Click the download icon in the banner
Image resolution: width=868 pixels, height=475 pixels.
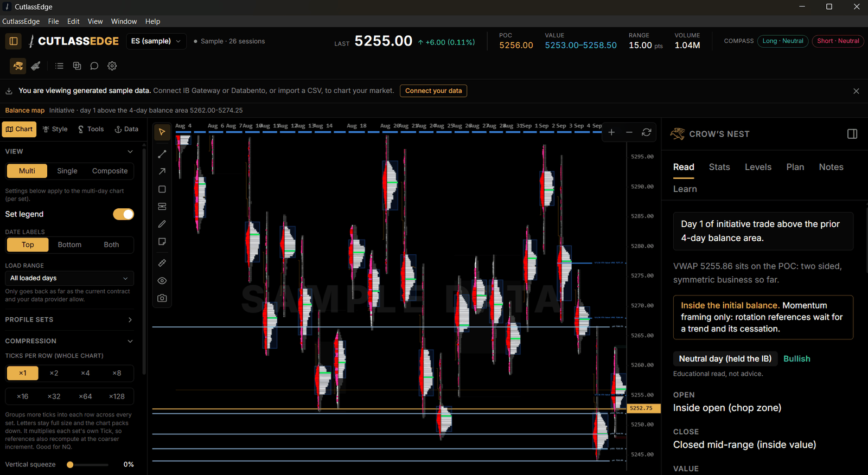pos(9,91)
